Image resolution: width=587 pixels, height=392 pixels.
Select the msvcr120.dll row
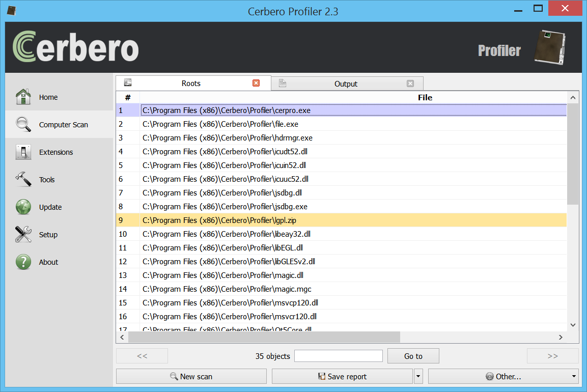(342, 316)
